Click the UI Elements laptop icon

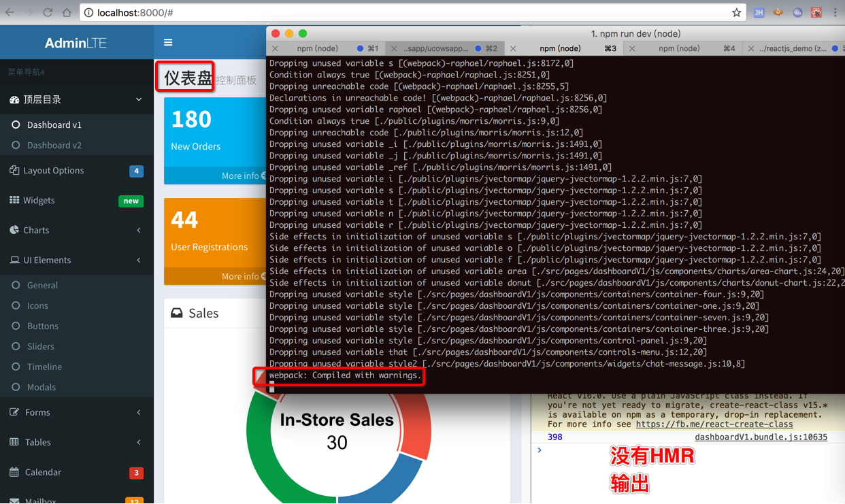tap(14, 260)
